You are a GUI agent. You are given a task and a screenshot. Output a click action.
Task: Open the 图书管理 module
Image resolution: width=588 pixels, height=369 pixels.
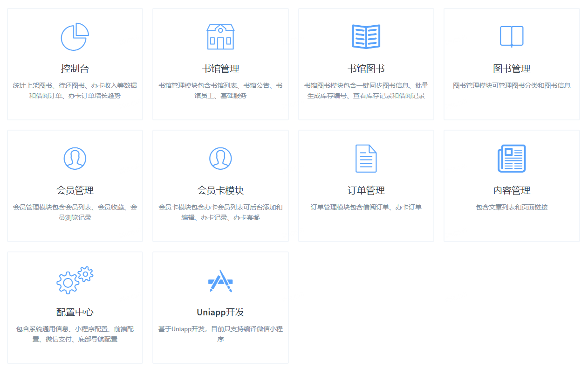(511, 68)
